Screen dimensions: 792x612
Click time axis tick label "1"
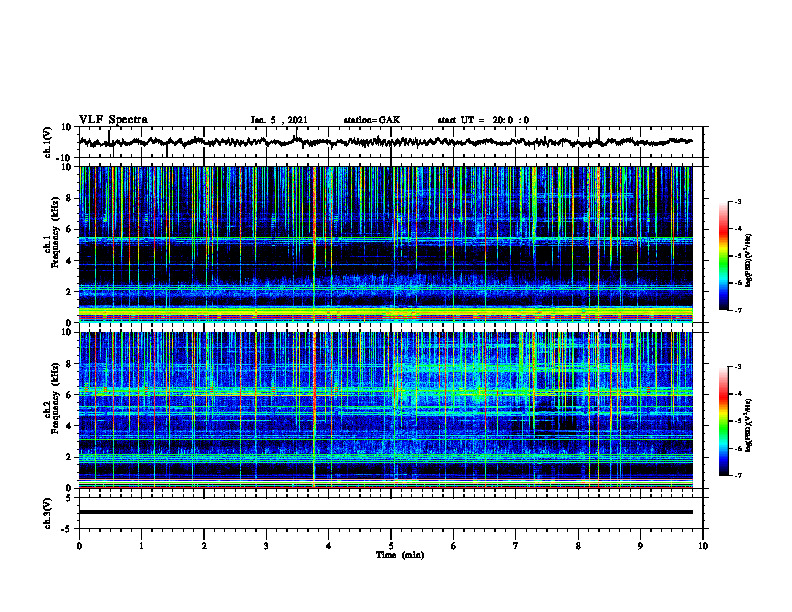(x=141, y=546)
